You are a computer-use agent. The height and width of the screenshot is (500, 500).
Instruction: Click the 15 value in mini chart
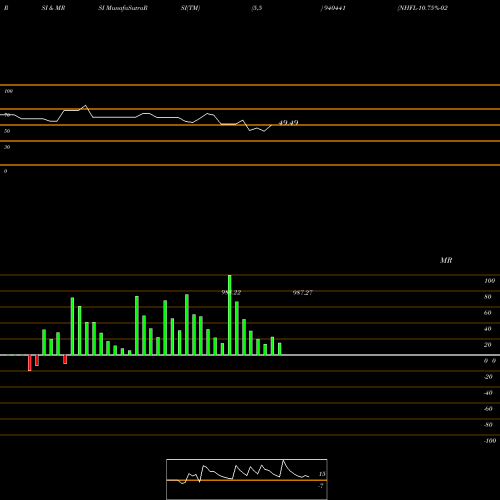tap(322, 474)
